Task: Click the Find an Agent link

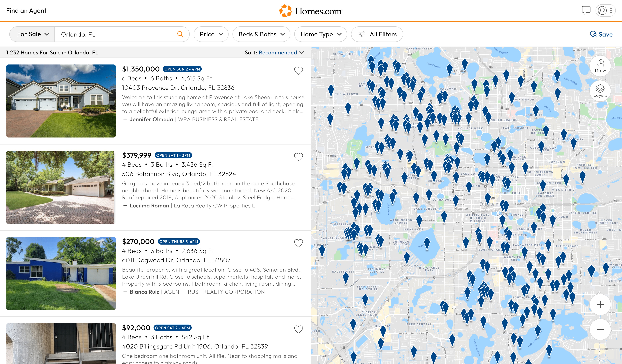Action: [x=26, y=11]
